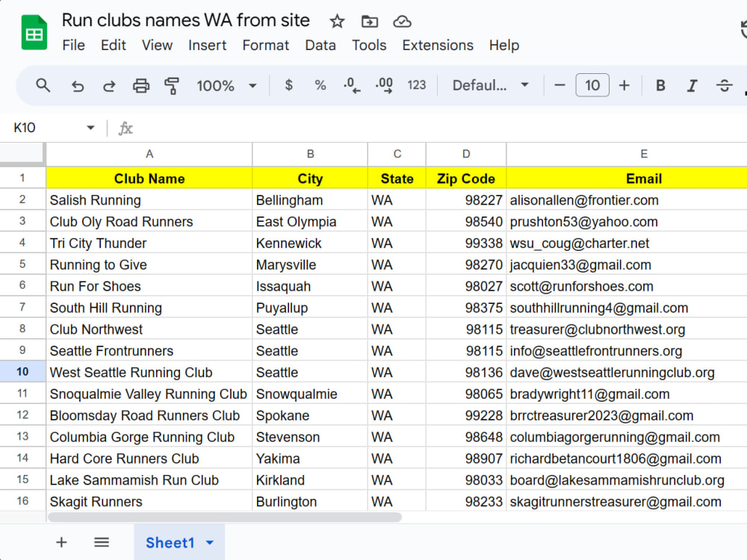Format as percent
The image size is (747, 560).
click(320, 85)
